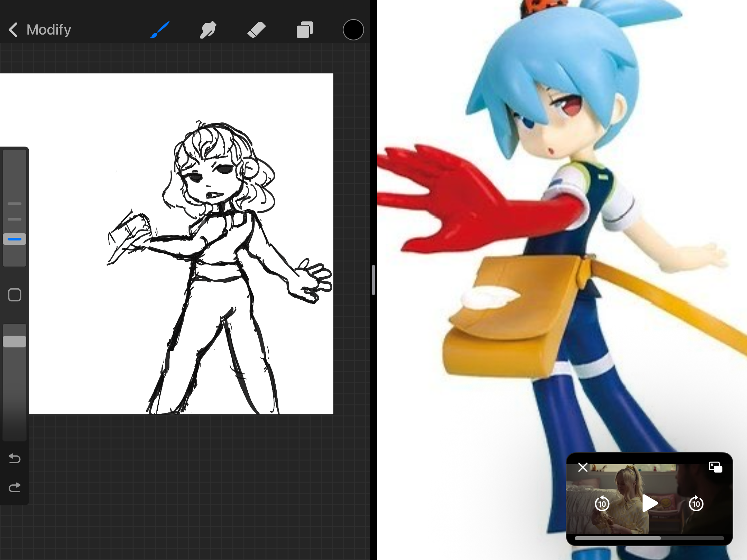Image resolution: width=747 pixels, height=560 pixels.
Task: Close the picture-in-picture video
Action: [583, 467]
